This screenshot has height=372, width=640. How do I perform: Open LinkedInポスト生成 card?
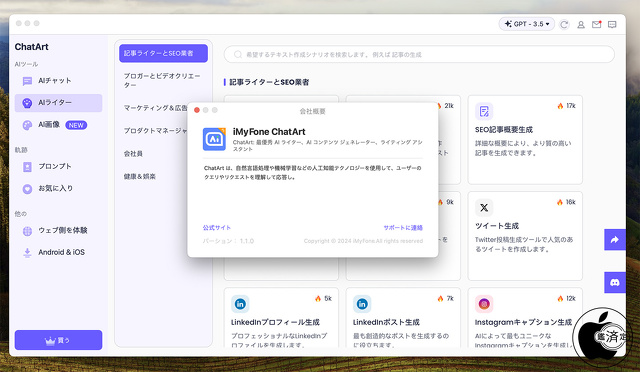403,318
